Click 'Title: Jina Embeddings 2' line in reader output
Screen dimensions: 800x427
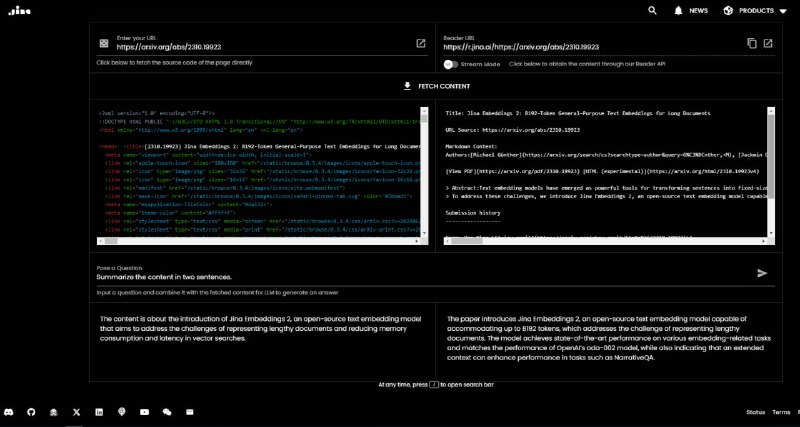[578, 113]
